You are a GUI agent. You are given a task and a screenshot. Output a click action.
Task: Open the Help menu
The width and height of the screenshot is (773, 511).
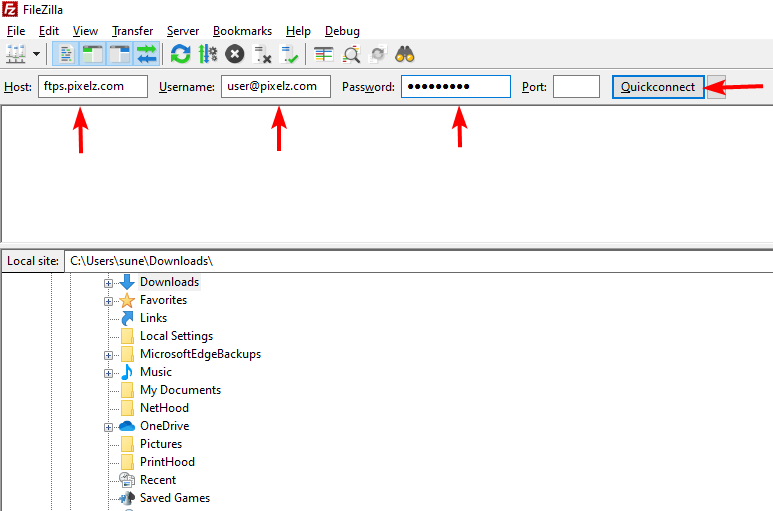coord(298,31)
